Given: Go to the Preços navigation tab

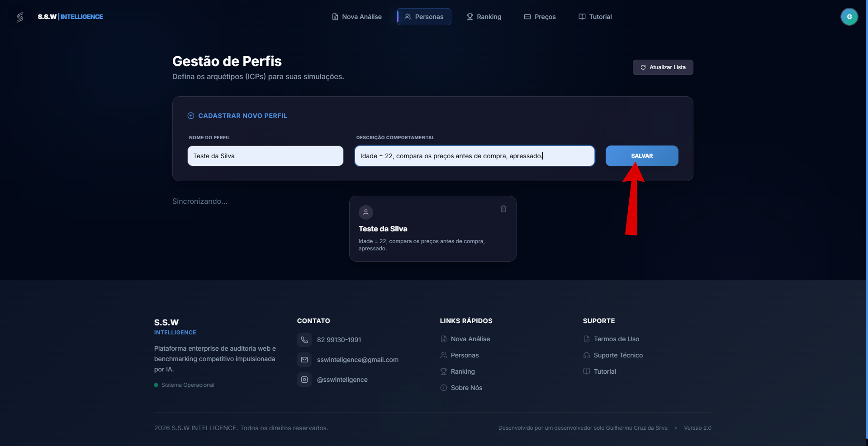Looking at the screenshot, I should point(540,17).
